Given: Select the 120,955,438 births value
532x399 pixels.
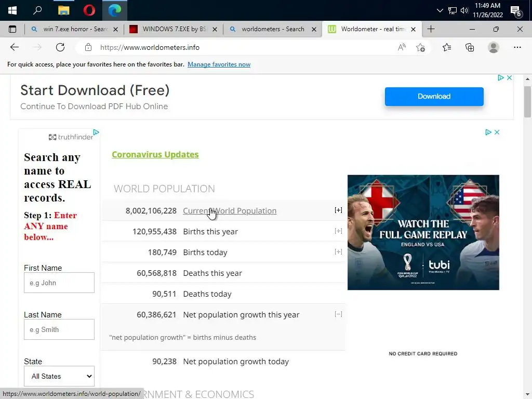Looking at the screenshot, I should (x=154, y=231).
